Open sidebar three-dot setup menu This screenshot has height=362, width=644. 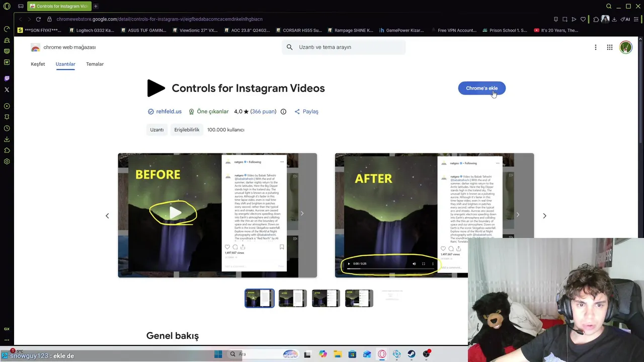7,340
